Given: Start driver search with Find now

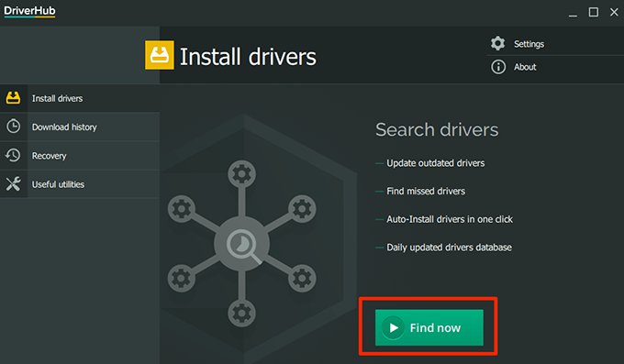Looking at the screenshot, I should click(x=429, y=327).
